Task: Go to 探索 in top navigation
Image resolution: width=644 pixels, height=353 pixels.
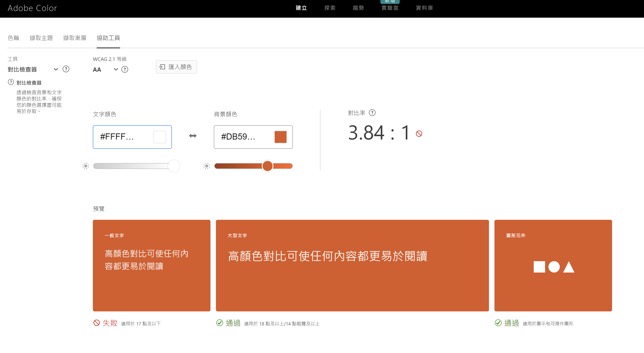Action: pyautogui.click(x=330, y=8)
